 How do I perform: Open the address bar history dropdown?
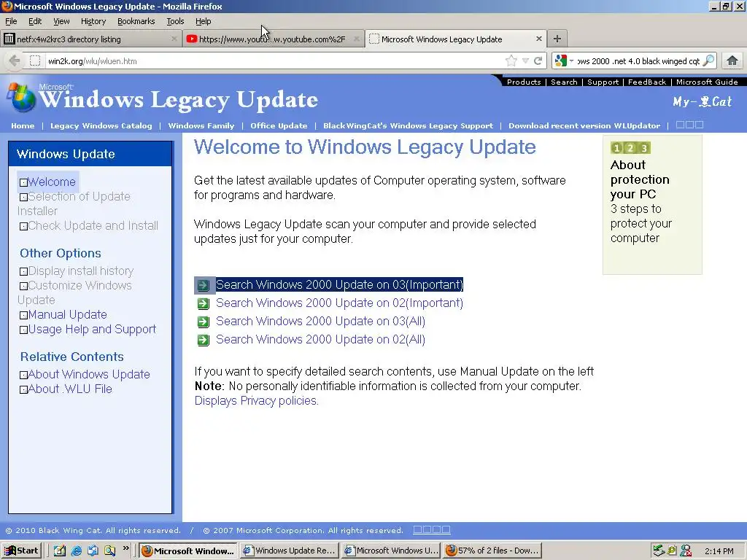coord(525,61)
